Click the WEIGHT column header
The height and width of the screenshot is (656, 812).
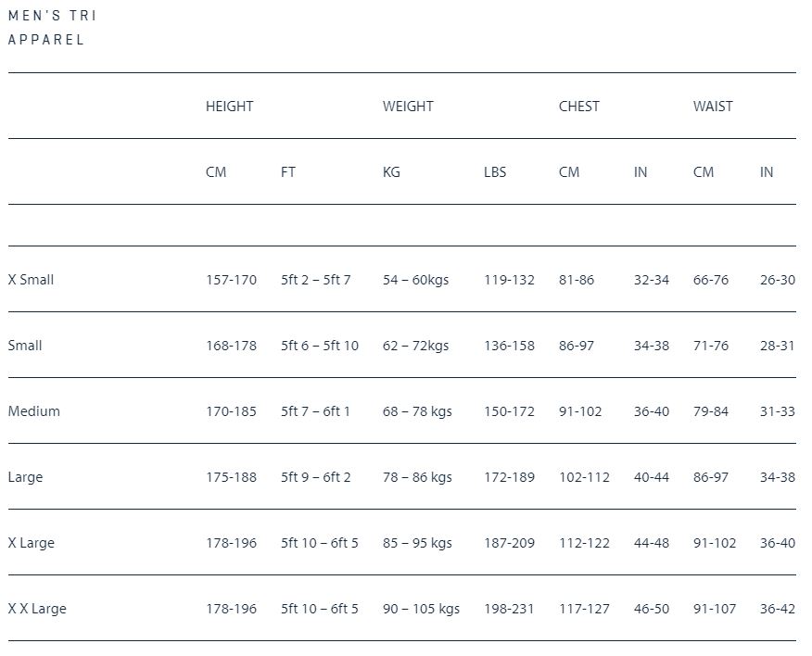click(x=408, y=107)
